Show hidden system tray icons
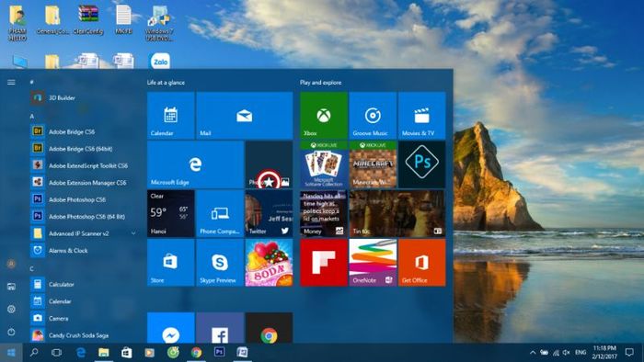The image size is (644, 362). (x=533, y=352)
